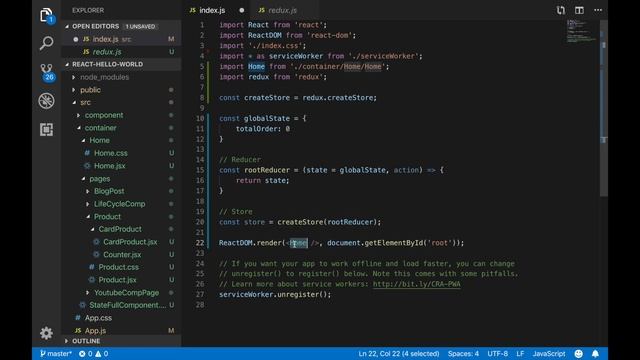The image size is (640, 360).
Task: Change encoding via the UTF-8 status item
Action: [x=498, y=353]
